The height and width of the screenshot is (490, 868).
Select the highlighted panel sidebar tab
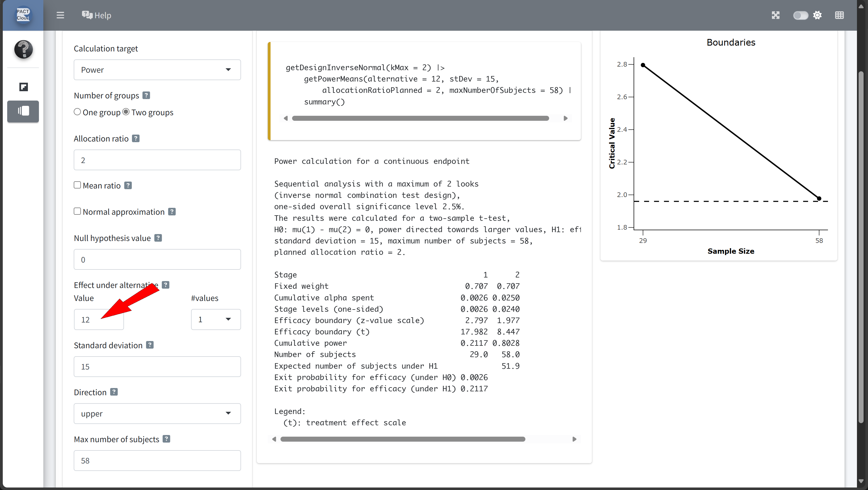coord(23,111)
